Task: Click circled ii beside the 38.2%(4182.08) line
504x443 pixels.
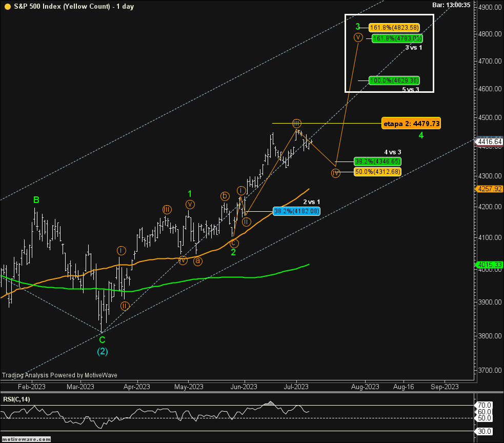Action: (x=246, y=221)
